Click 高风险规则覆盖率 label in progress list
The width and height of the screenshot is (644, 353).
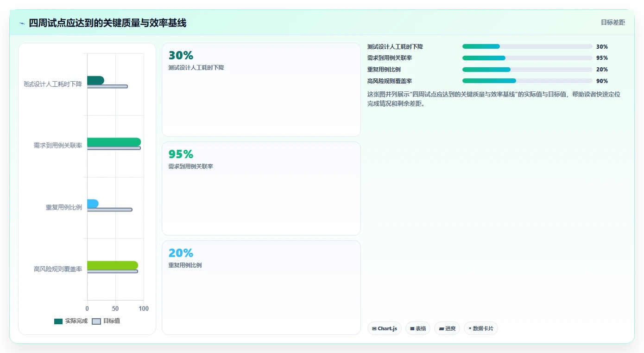(390, 81)
